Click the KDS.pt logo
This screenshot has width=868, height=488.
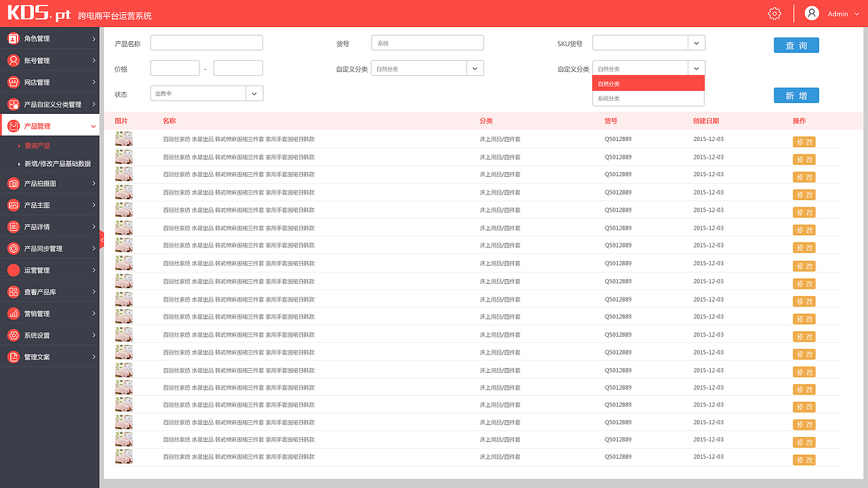39,13
